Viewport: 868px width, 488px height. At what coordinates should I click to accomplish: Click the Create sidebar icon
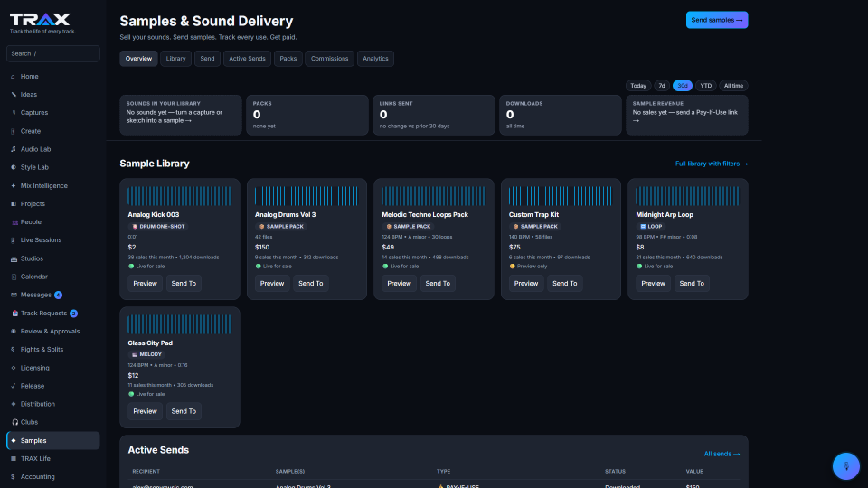14,131
